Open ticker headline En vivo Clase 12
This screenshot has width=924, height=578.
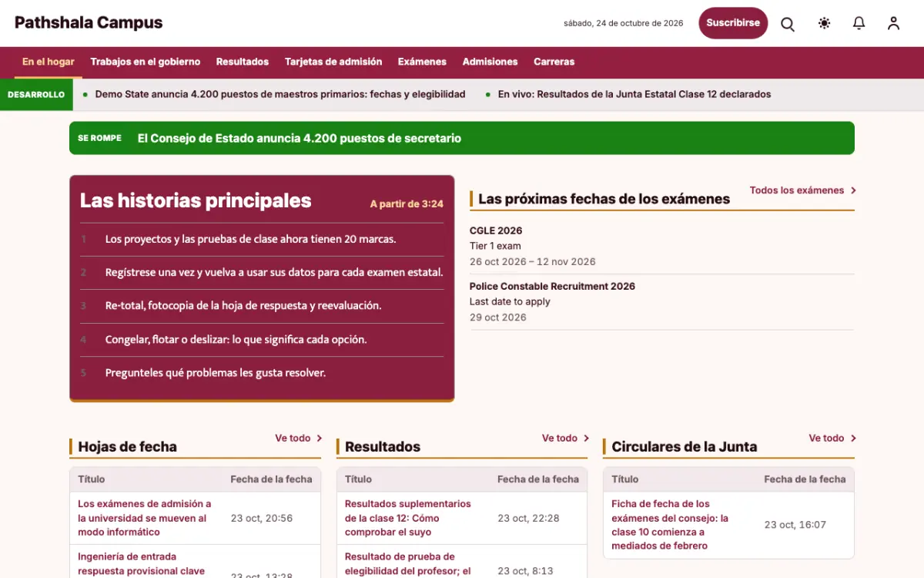[634, 95]
